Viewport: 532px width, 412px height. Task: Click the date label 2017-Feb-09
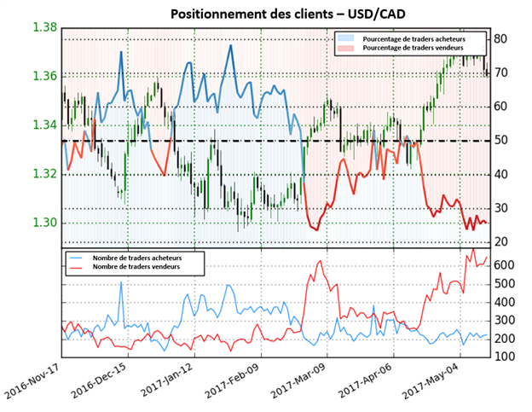233,380
